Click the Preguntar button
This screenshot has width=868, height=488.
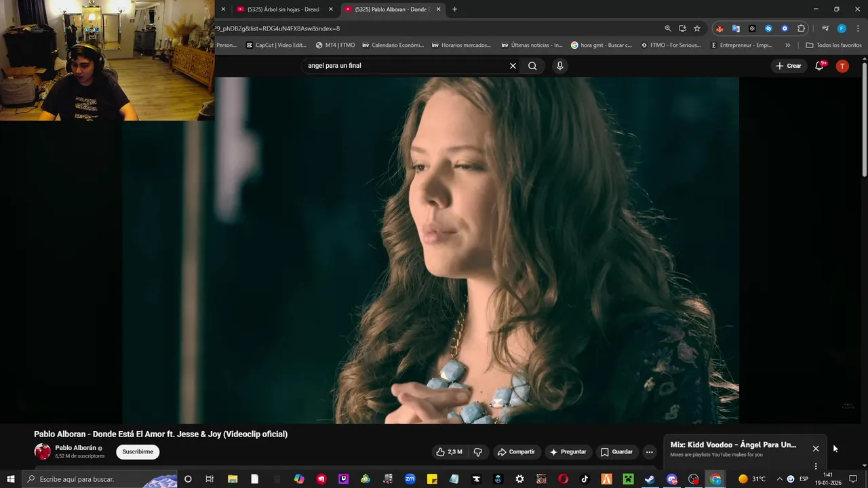pyautogui.click(x=568, y=452)
